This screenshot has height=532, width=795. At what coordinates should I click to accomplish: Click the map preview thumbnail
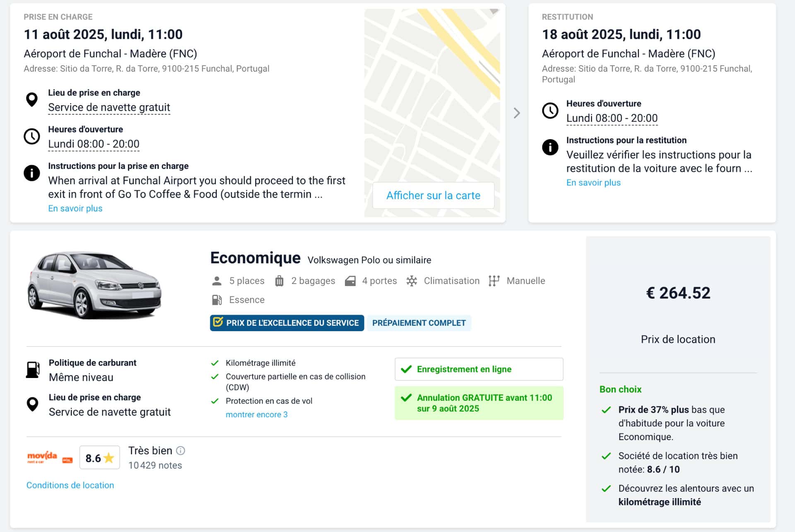[432, 113]
